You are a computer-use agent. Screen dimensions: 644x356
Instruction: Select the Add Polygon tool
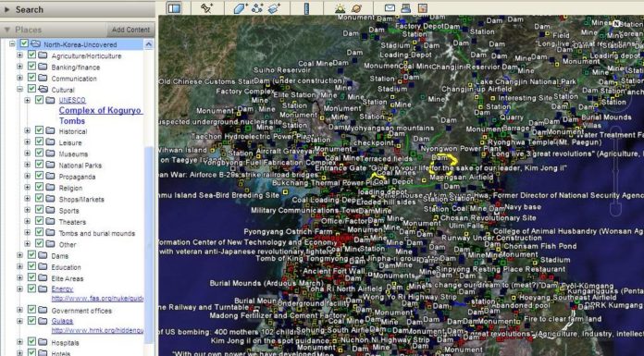240,8
